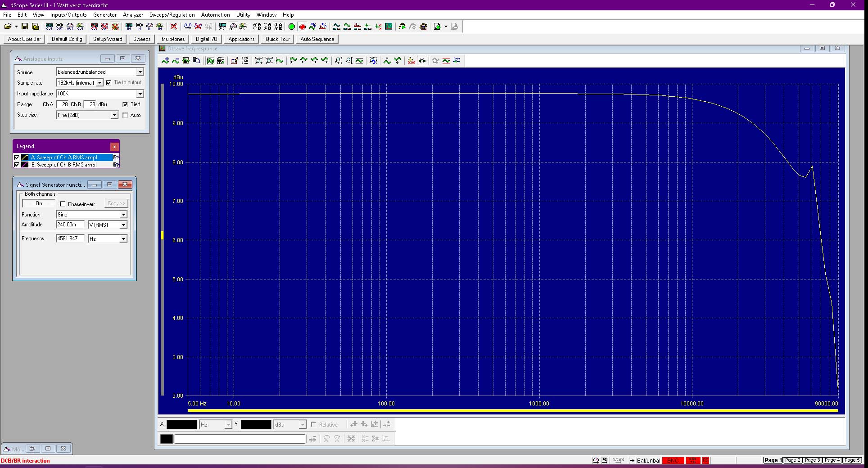Click the Amplitude value input field
The image size is (868, 468).
point(70,225)
